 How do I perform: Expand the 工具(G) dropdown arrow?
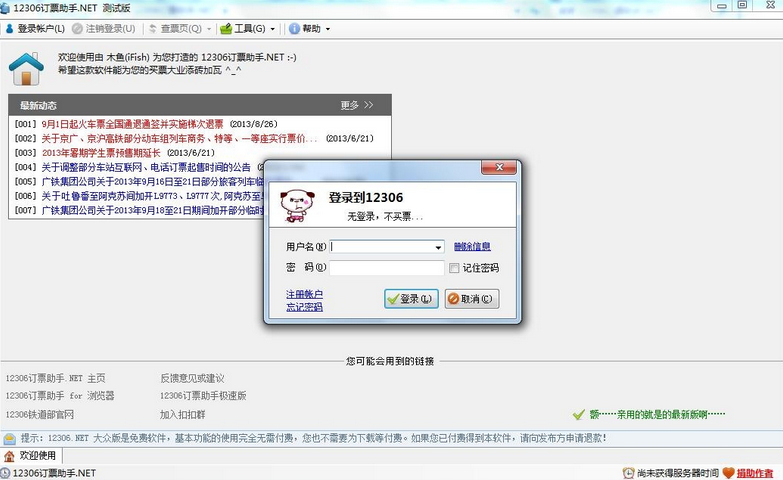273,29
